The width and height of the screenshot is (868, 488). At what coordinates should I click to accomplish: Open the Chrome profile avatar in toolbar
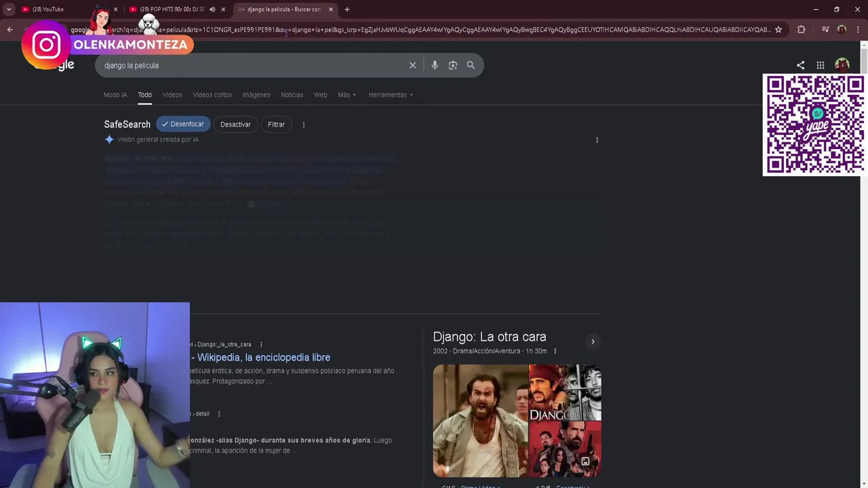[842, 29]
